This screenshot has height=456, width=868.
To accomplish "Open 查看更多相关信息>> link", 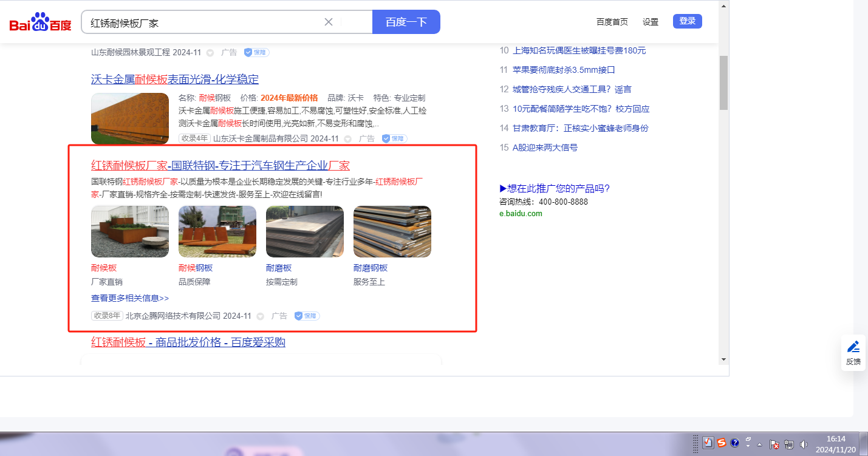I will (130, 298).
